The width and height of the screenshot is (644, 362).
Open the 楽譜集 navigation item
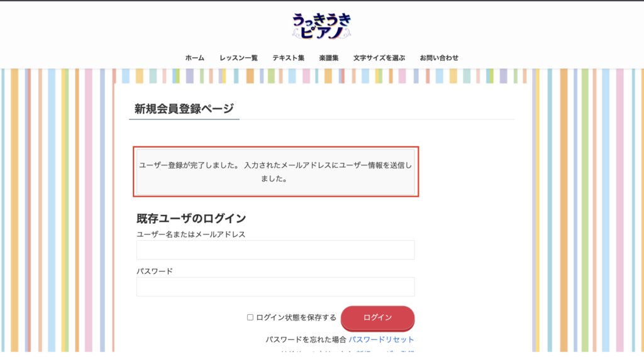[329, 58]
